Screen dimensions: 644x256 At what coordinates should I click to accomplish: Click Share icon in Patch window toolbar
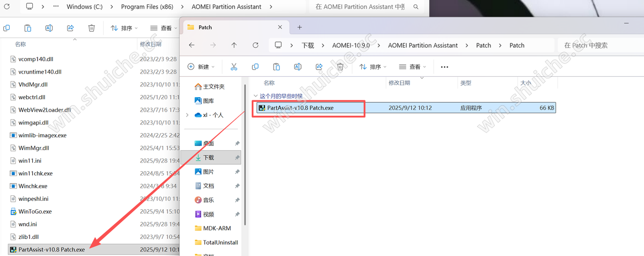tap(319, 67)
